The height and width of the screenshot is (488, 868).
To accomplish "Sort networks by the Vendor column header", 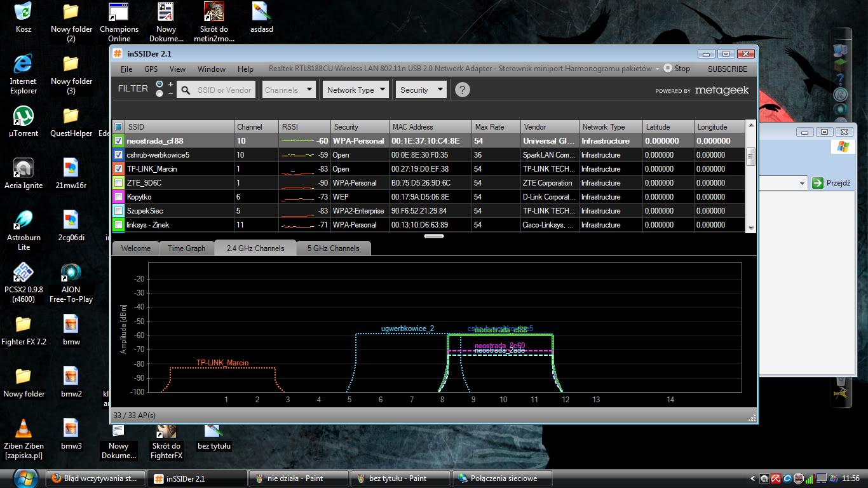I will point(550,127).
